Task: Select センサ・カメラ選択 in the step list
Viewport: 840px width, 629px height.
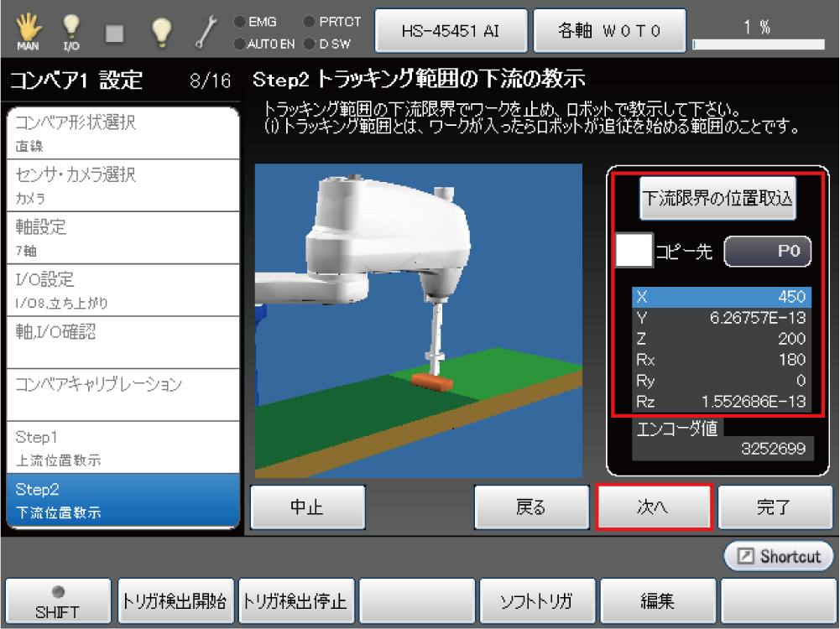Action: coord(123,185)
